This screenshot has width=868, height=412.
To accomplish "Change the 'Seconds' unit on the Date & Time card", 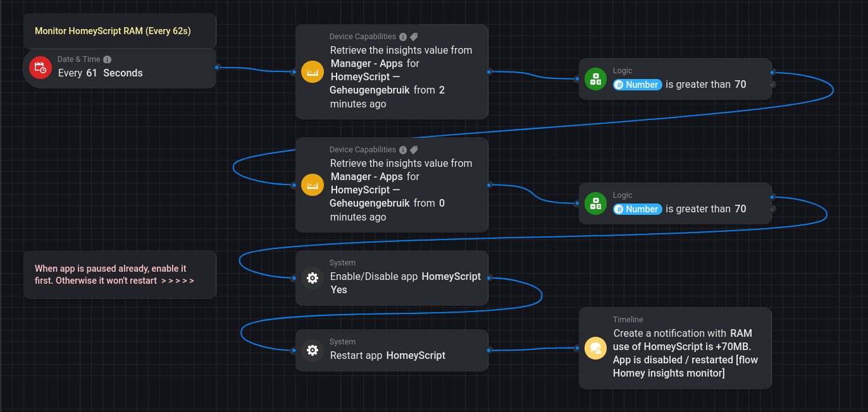I will pyautogui.click(x=123, y=73).
